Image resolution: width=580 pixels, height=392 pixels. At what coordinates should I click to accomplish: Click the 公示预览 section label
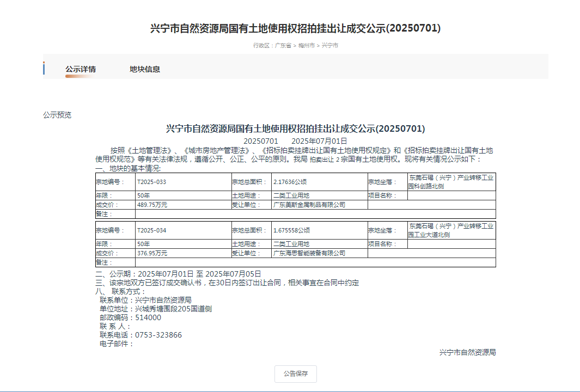point(57,115)
